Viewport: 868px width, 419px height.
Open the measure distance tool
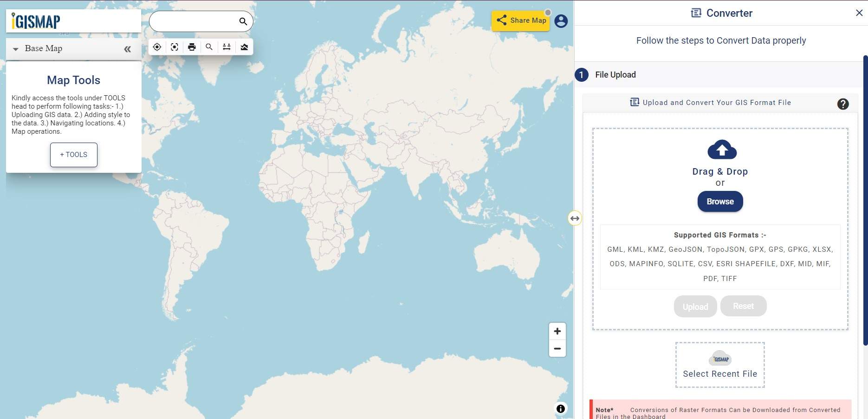pyautogui.click(x=227, y=46)
